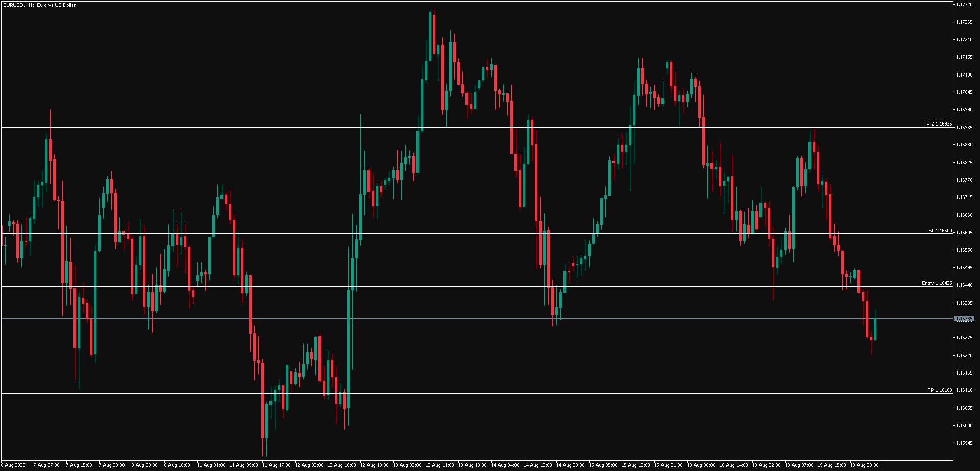Select the 15 Aug 13:00 time label
This screenshot has height=471, width=980.
click(x=635, y=465)
